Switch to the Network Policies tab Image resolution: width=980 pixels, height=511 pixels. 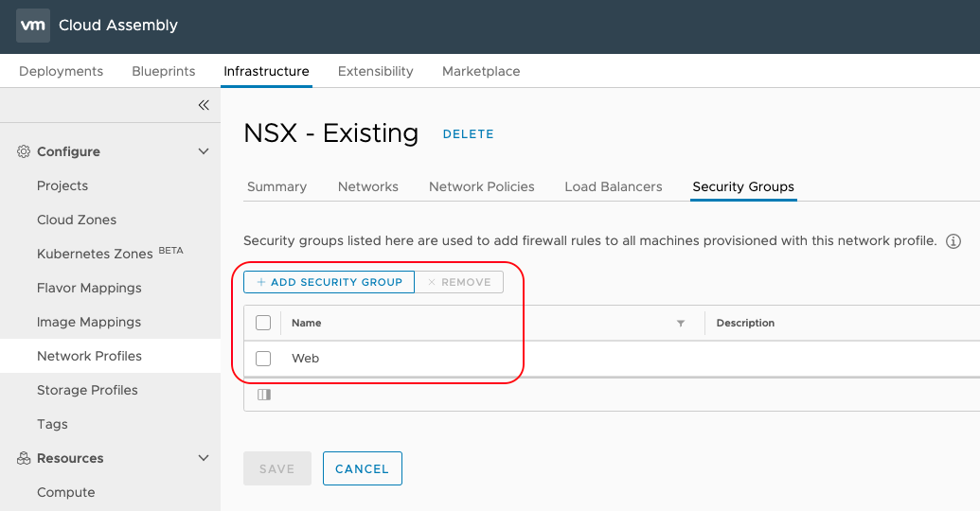(481, 186)
